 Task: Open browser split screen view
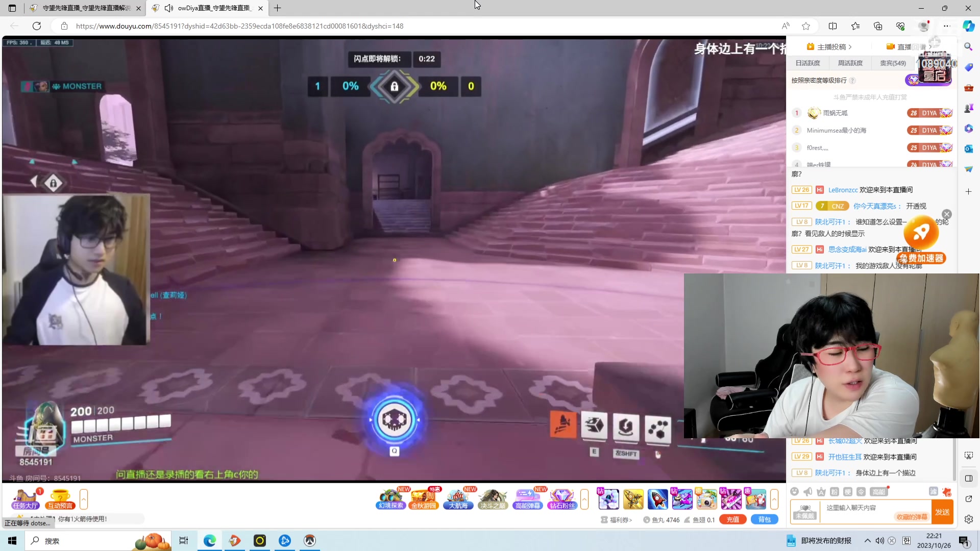point(833,26)
